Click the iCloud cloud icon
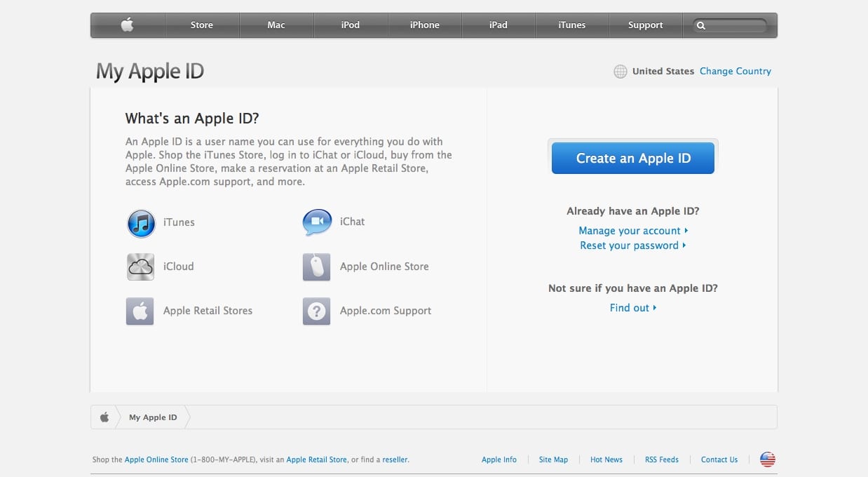The image size is (868, 477). point(140,267)
